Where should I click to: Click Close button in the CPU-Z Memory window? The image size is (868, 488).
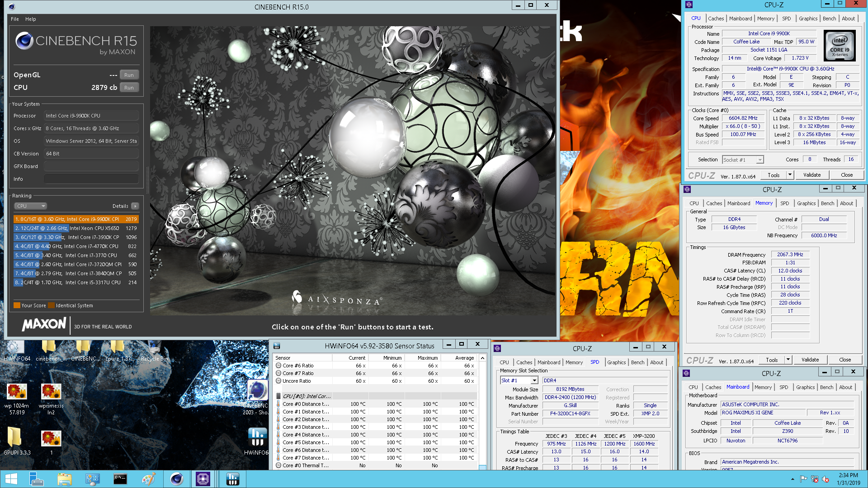845,360
